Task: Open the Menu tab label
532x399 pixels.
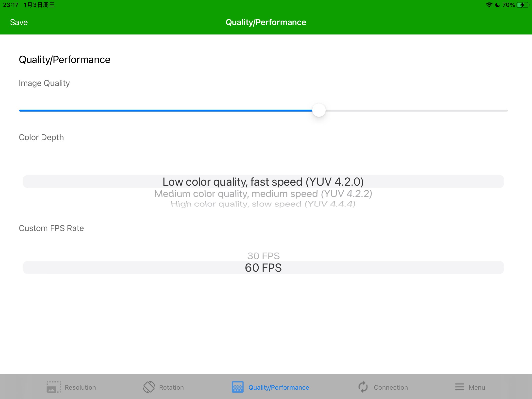Action: [477, 387]
